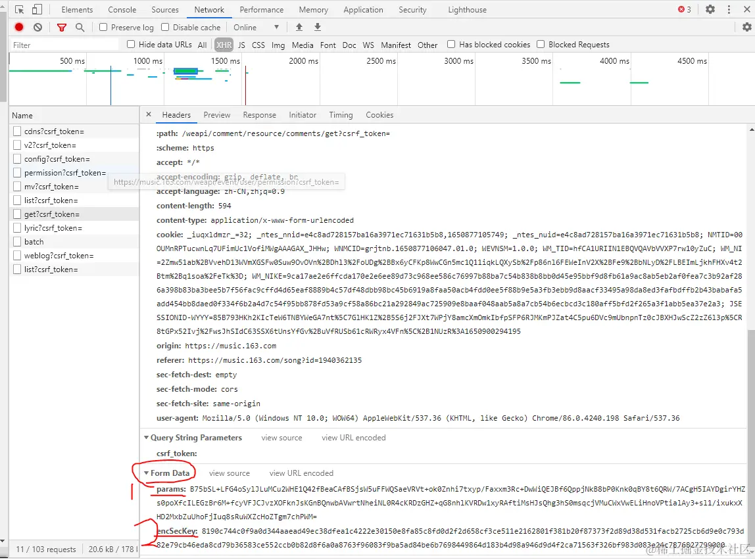
Task: Check Blocked Requests option
Action: point(541,44)
